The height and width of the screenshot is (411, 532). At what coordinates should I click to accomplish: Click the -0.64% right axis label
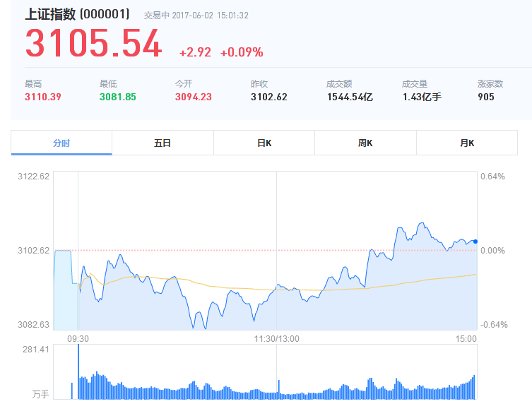click(x=494, y=325)
